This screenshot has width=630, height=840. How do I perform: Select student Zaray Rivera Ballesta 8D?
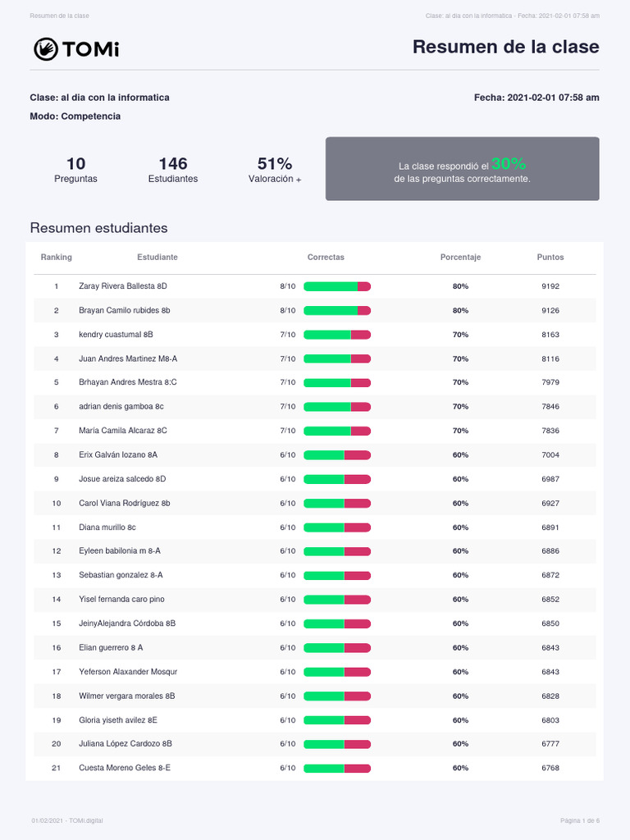(x=122, y=286)
